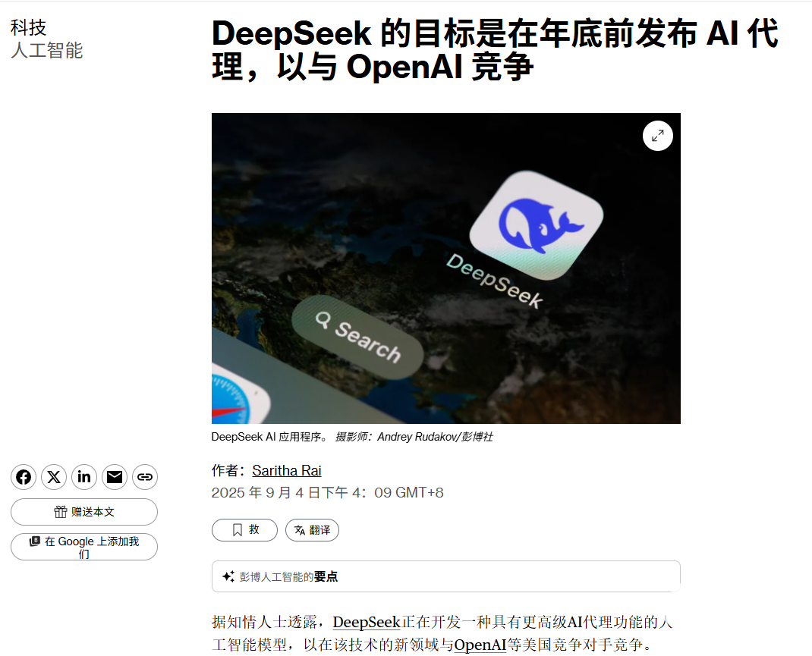The image size is (812, 656).
Task: Open author Saritha Rai's page
Action: (287, 470)
